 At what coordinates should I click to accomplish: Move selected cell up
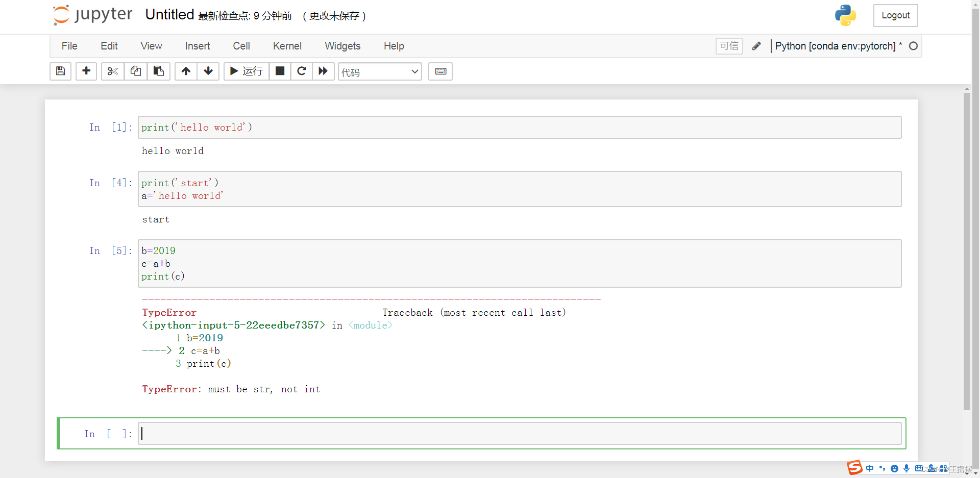pyautogui.click(x=186, y=71)
